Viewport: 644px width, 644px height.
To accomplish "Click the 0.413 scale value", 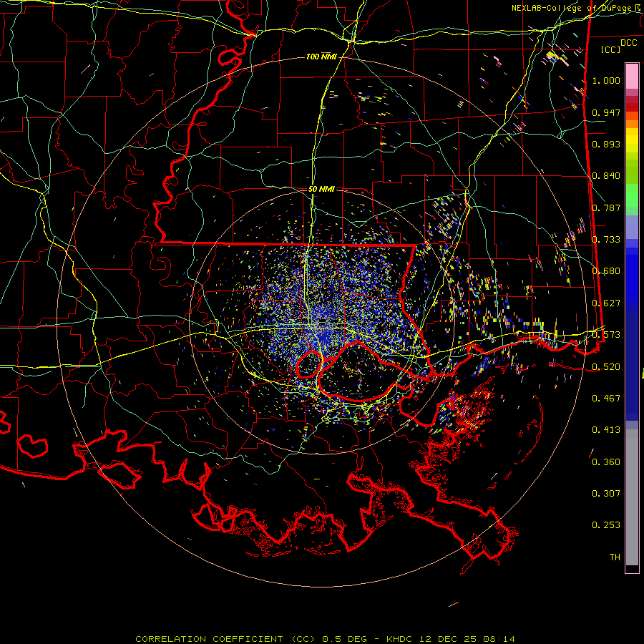I will coord(606,430).
